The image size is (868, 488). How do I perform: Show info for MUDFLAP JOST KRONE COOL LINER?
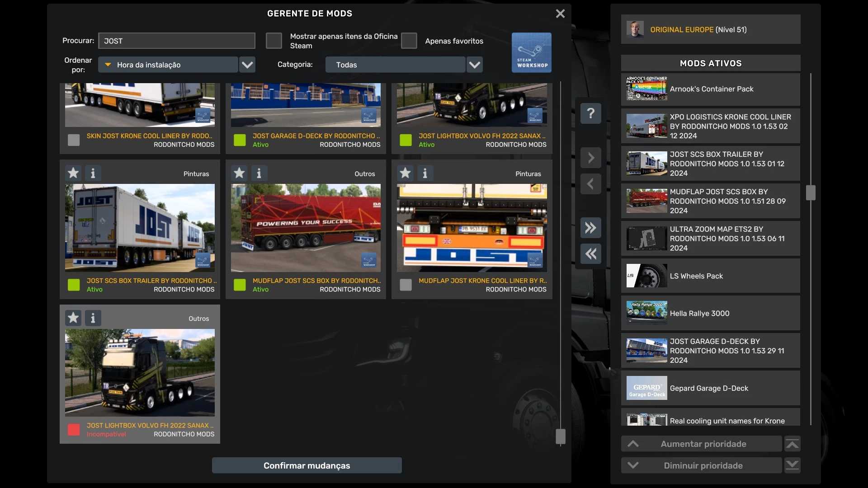point(425,173)
